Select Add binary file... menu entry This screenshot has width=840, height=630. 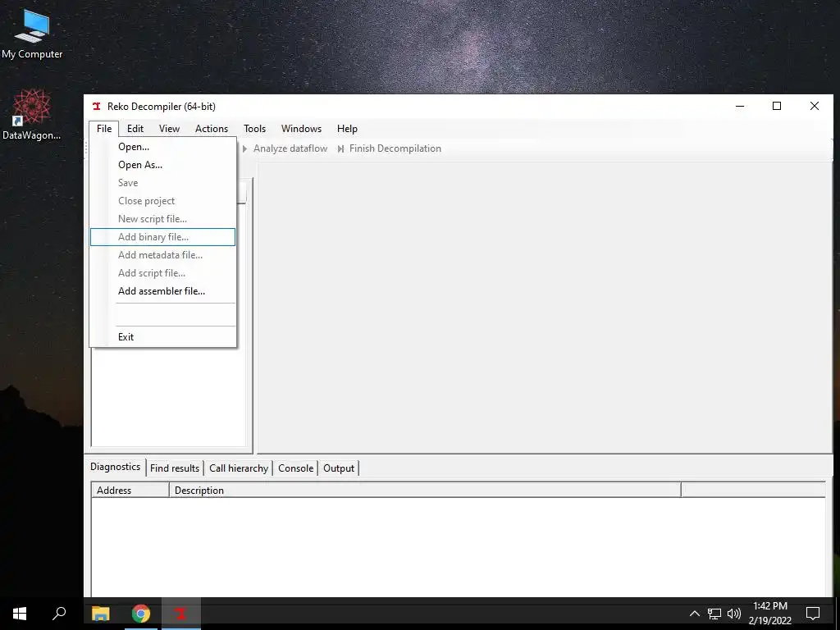pyautogui.click(x=163, y=237)
